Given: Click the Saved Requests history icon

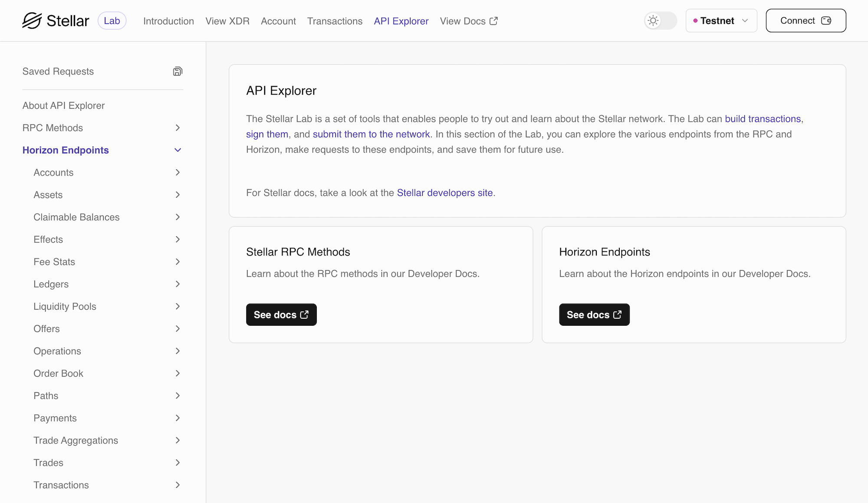Looking at the screenshot, I should pos(178,71).
